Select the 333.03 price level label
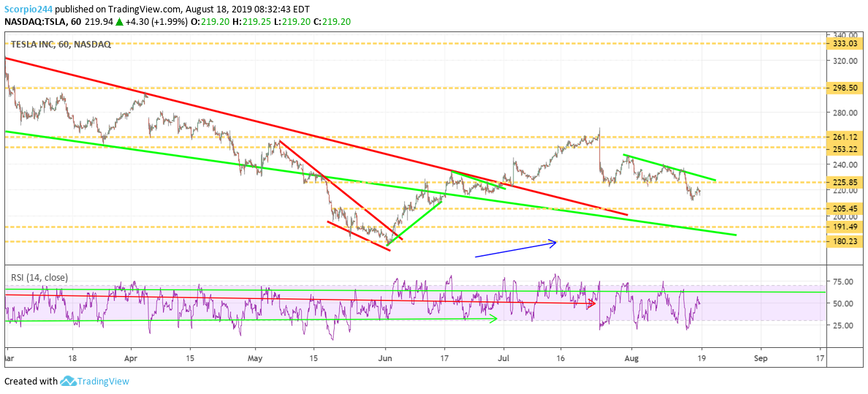This screenshot has width=868, height=394. [844, 43]
